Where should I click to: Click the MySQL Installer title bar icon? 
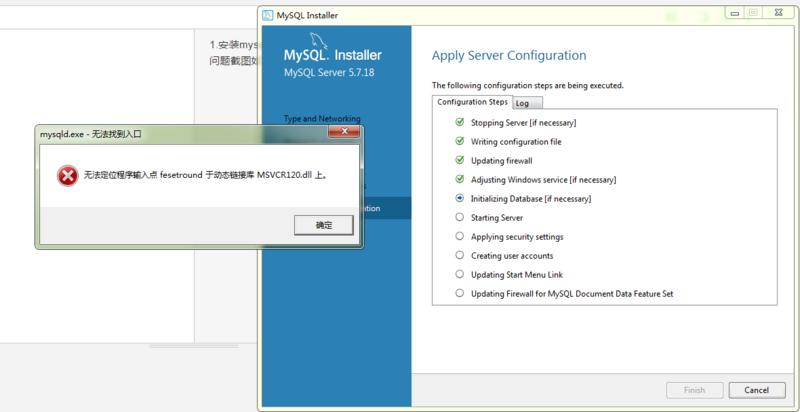pos(267,15)
